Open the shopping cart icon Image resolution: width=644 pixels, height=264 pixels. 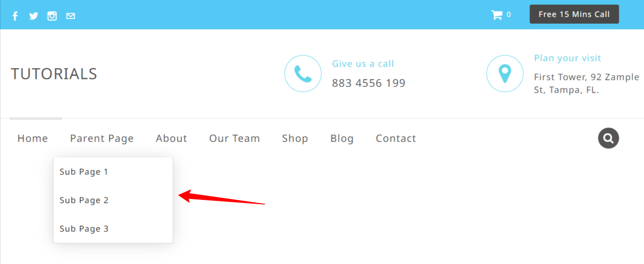(x=497, y=15)
